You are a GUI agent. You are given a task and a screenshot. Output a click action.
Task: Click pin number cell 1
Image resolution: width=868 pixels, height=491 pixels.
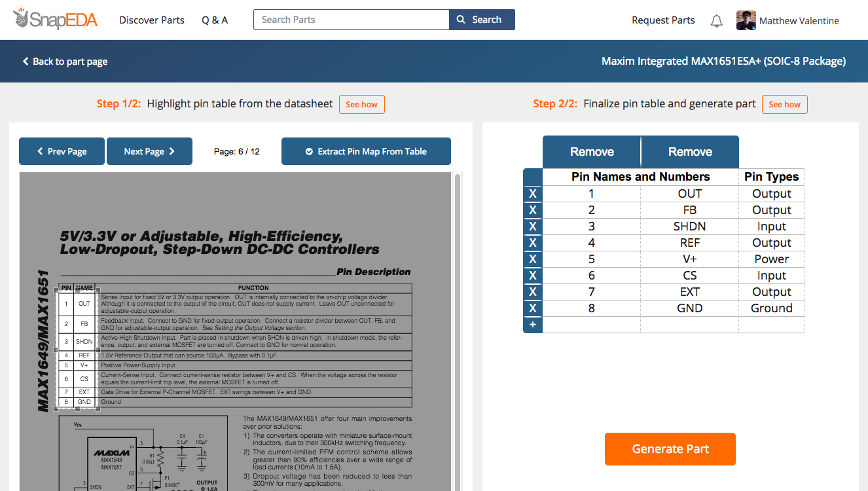(592, 194)
